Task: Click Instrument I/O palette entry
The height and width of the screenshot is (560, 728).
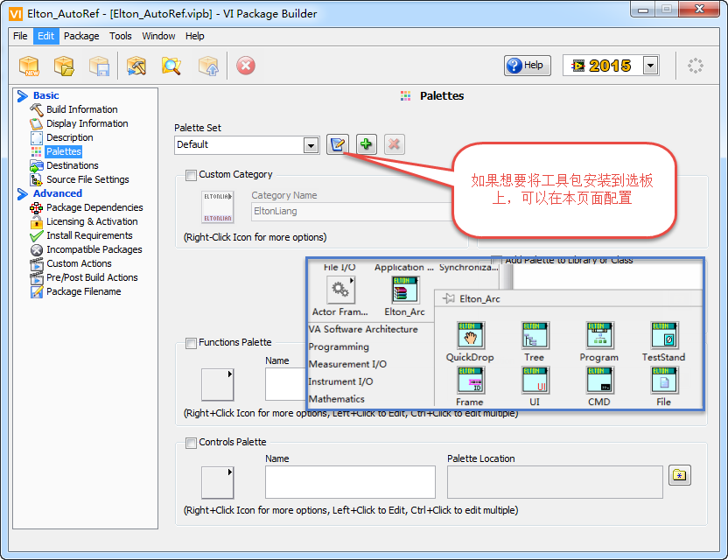Action: coord(340,381)
